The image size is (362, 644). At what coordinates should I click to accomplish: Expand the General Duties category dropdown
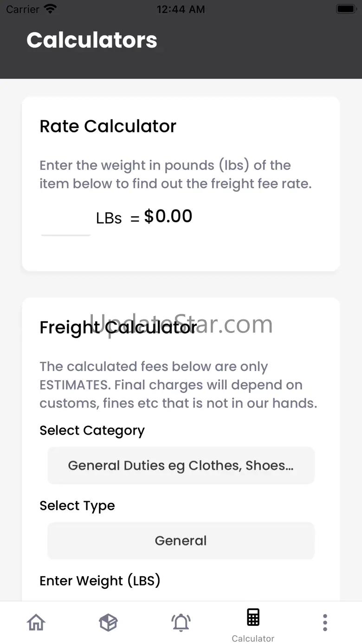(181, 465)
